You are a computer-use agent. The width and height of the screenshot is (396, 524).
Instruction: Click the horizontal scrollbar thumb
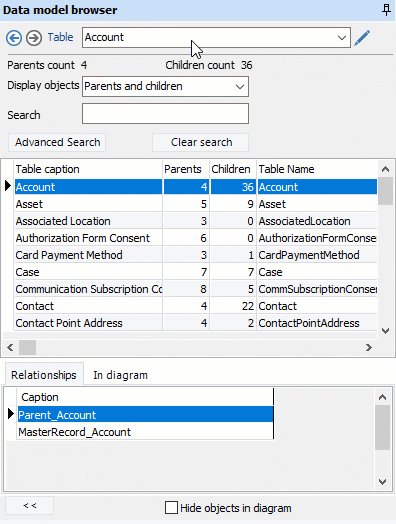[x=27, y=348]
